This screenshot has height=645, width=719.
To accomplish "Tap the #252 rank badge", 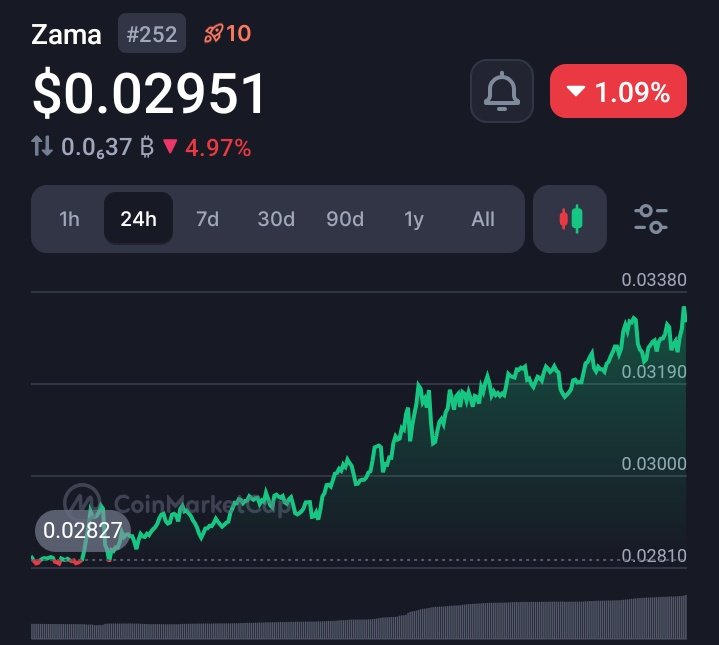I will point(152,33).
